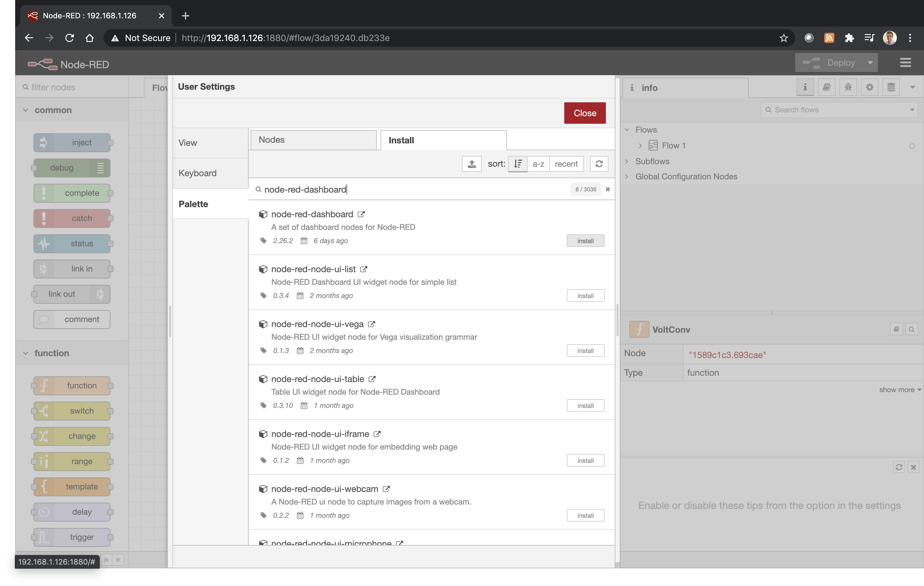
Task: Click the upload/import icon near sort controls
Action: pos(471,164)
